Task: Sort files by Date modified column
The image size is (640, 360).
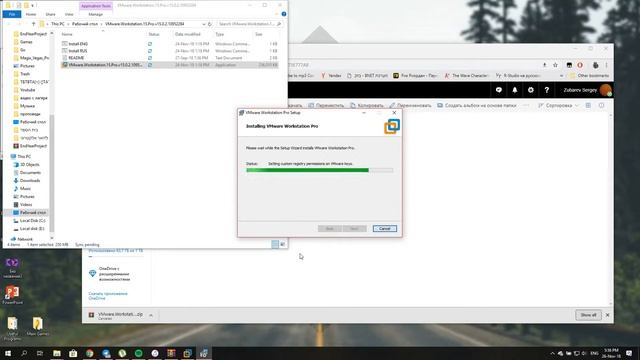Action: click(x=188, y=34)
